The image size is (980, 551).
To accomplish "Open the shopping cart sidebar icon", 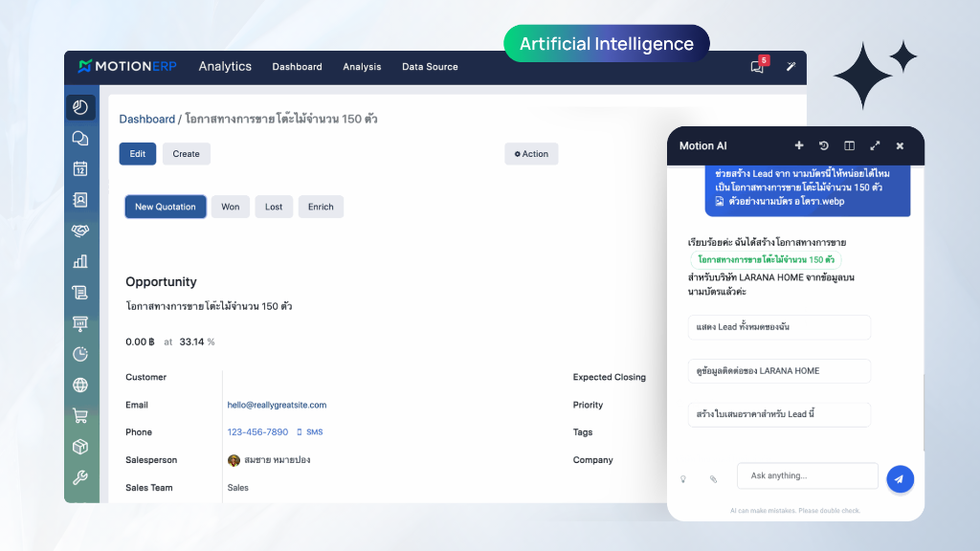I will pyautogui.click(x=80, y=415).
